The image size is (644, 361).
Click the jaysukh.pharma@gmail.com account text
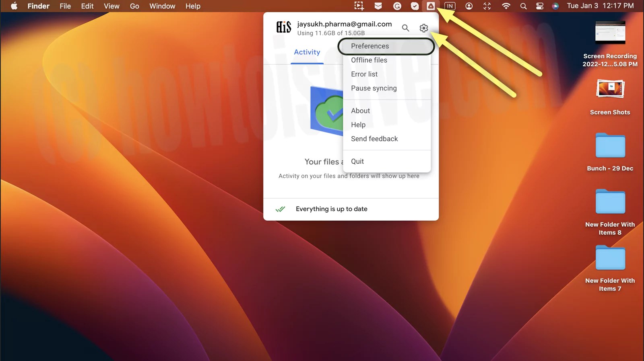click(345, 24)
